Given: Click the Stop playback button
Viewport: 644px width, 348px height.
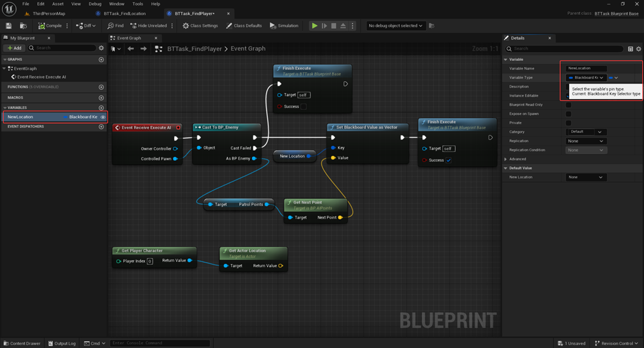Looking at the screenshot, I should tap(334, 26).
